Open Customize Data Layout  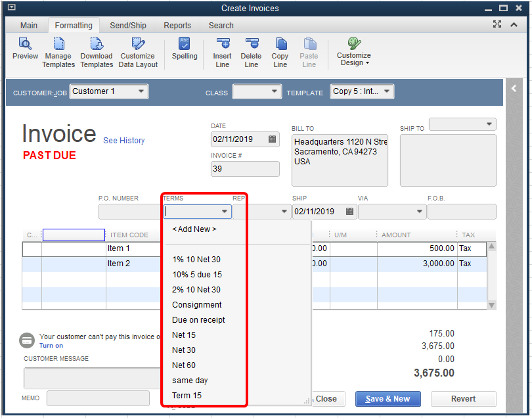coord(138,51)
